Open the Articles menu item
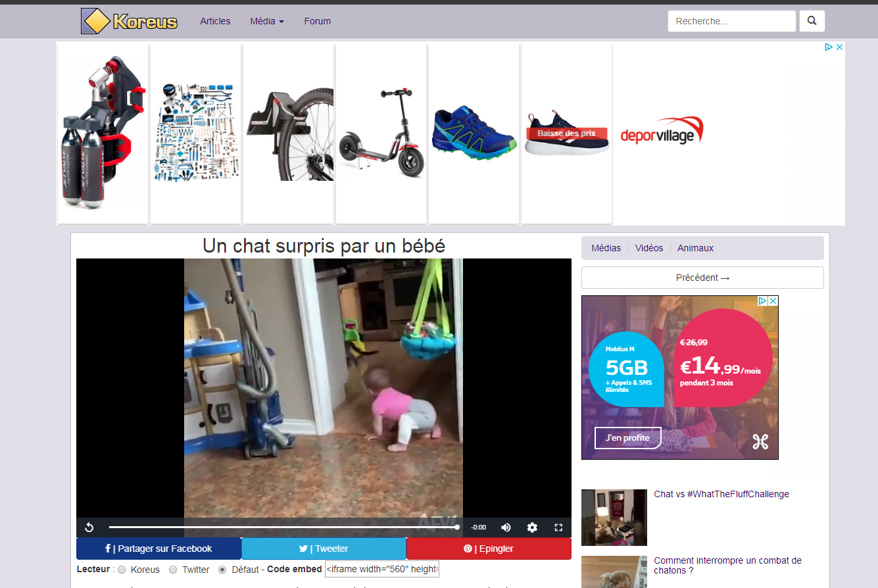 (x=215, y=21)
